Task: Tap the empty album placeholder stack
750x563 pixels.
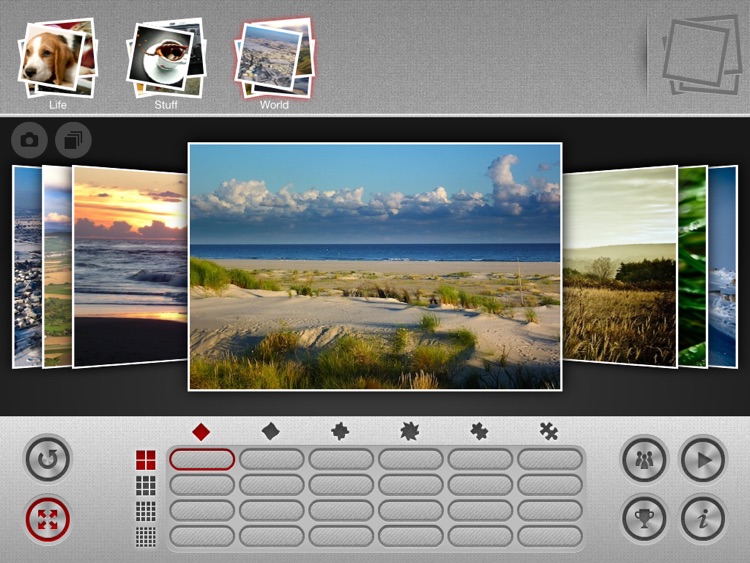Action: click(701, 54)
